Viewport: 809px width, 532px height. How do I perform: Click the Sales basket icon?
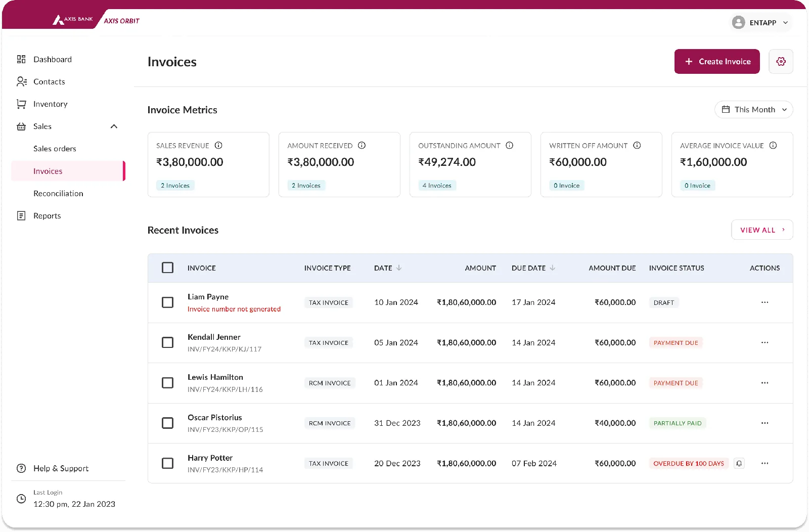coord(21,126)
